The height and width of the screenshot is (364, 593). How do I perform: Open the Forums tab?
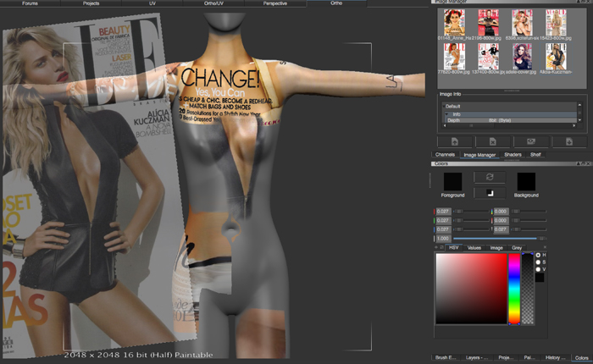[30, 3]
